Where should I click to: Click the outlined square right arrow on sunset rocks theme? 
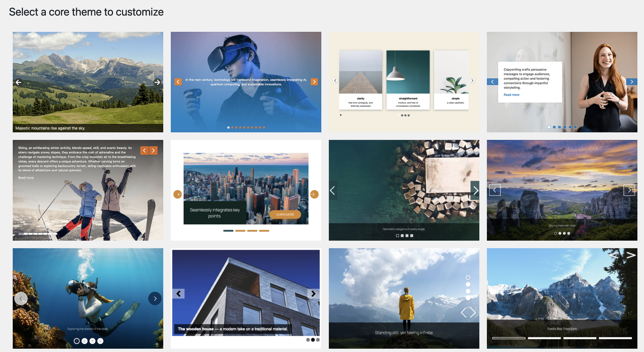pyautogui.click(x=629, y=190)
